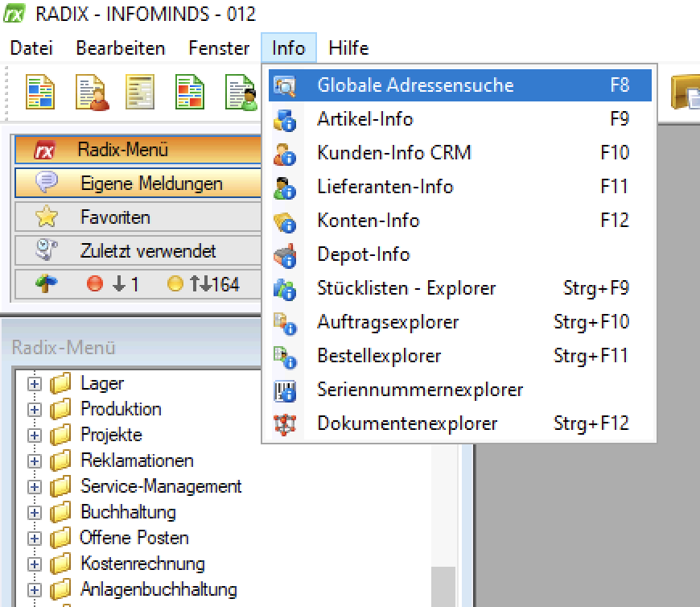
Task: Expand the Buchhaltung tree node
Action: (35, 513)
